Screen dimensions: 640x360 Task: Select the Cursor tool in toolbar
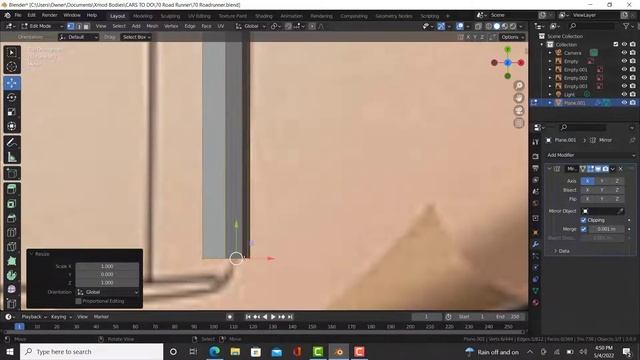[x=12, y=67]
